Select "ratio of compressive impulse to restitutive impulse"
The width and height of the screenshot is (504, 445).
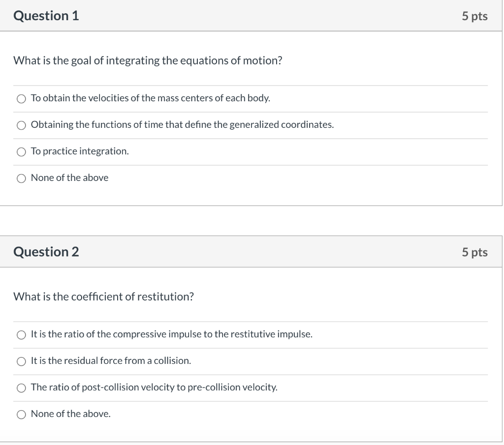(x=21, y=335)
